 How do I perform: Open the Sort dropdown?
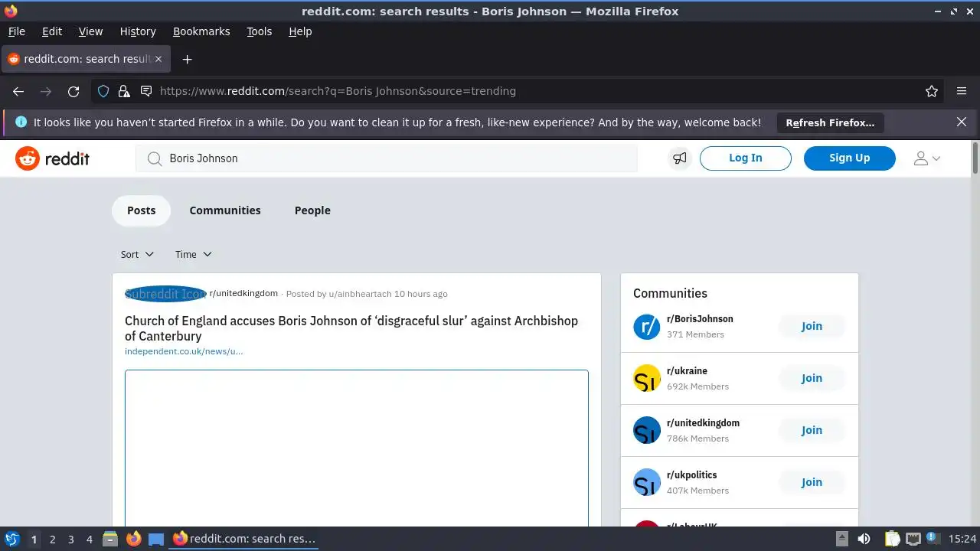coord(137,254)
